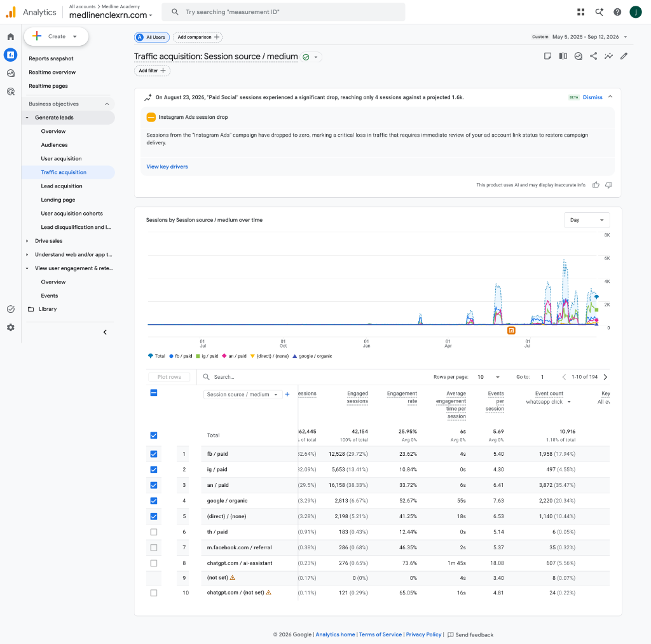Click the Go to page number field

click(542, 377)
